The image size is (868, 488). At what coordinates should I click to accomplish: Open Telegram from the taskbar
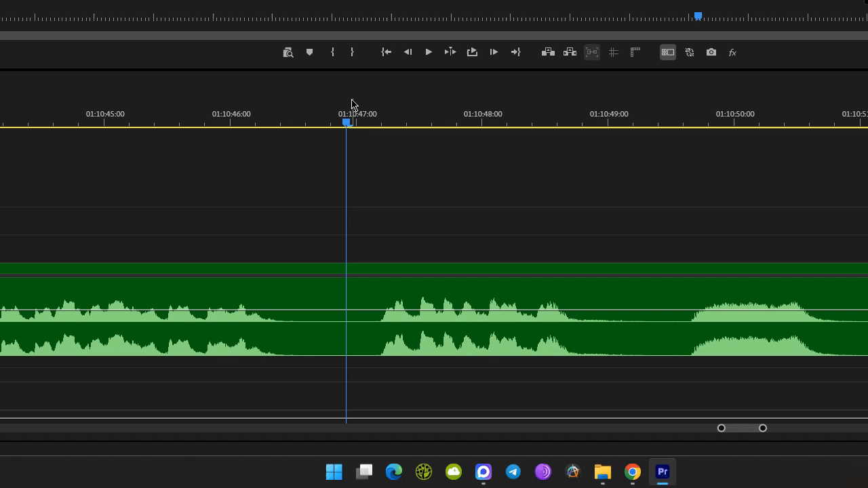pos(513,472)
